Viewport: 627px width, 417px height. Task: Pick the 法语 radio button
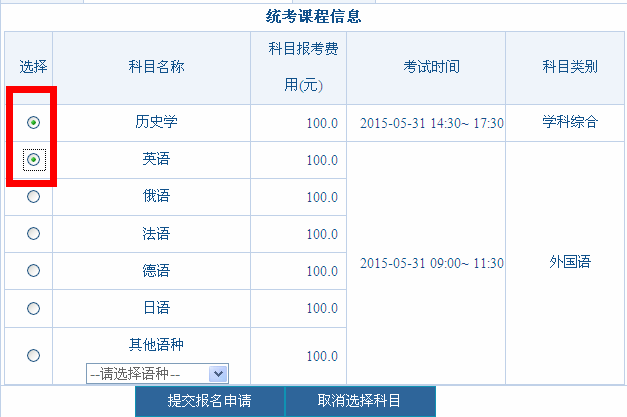[x=34, y=233]
